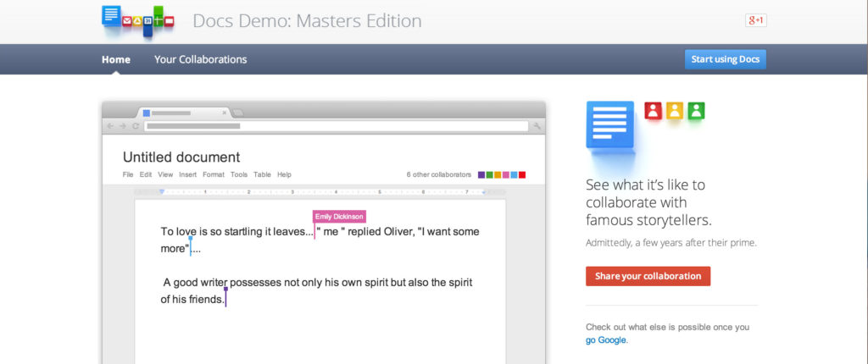Image resolution: width=868 pixels, height=364 pixels.
Task: Click the yellow Drive icon in header logo
Action: tap(137, 21)
